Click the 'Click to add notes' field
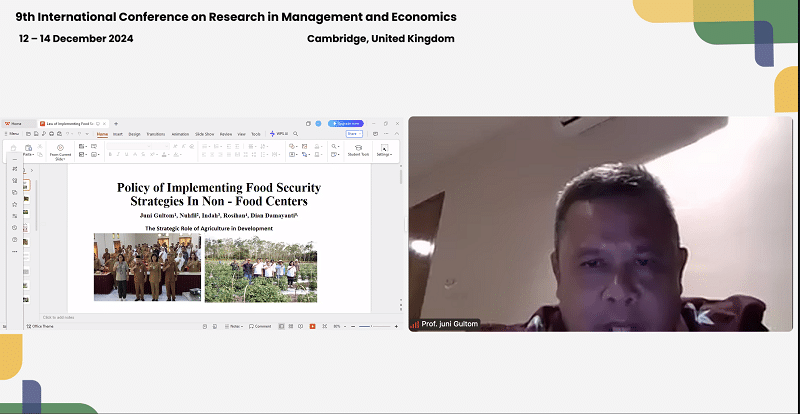The height and width of the screenshot is (414, 800). click(62, 317)
